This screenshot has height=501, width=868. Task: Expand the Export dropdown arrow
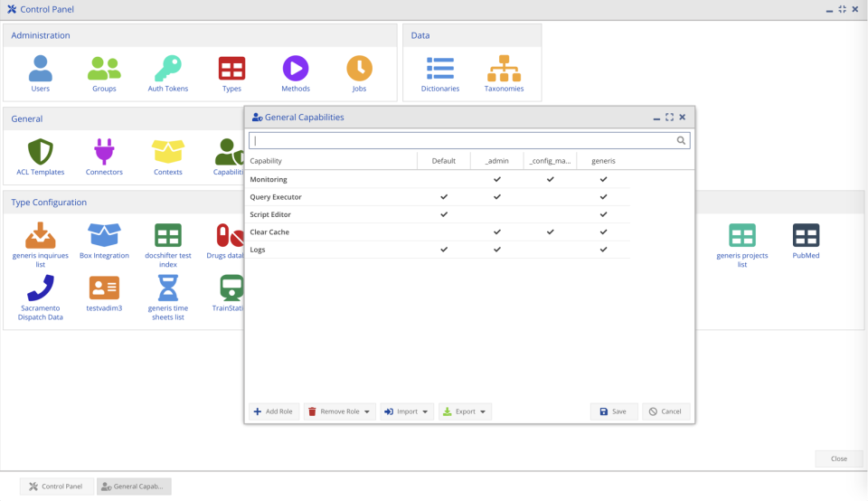click(x=483, y=411)
